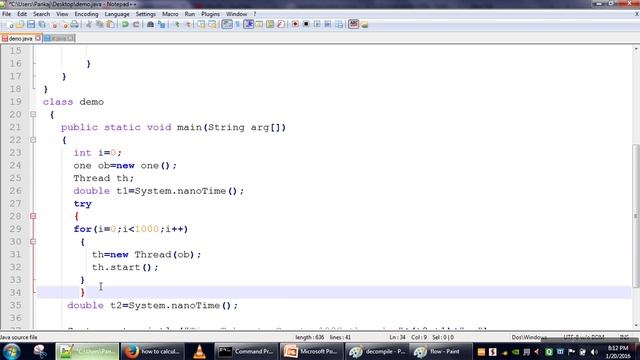Open the Settings menu
The height and width of the screenshot is (360, 640).
coord(146,14)
